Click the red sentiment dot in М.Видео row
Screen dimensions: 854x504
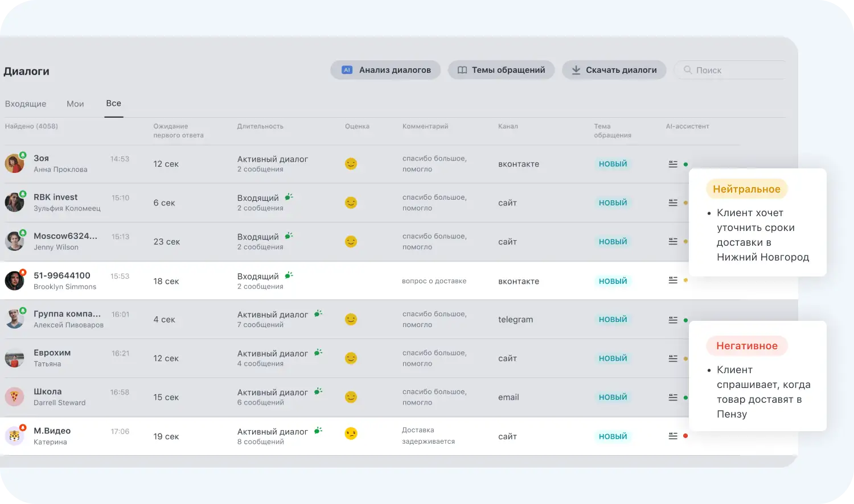click(685, 436)
